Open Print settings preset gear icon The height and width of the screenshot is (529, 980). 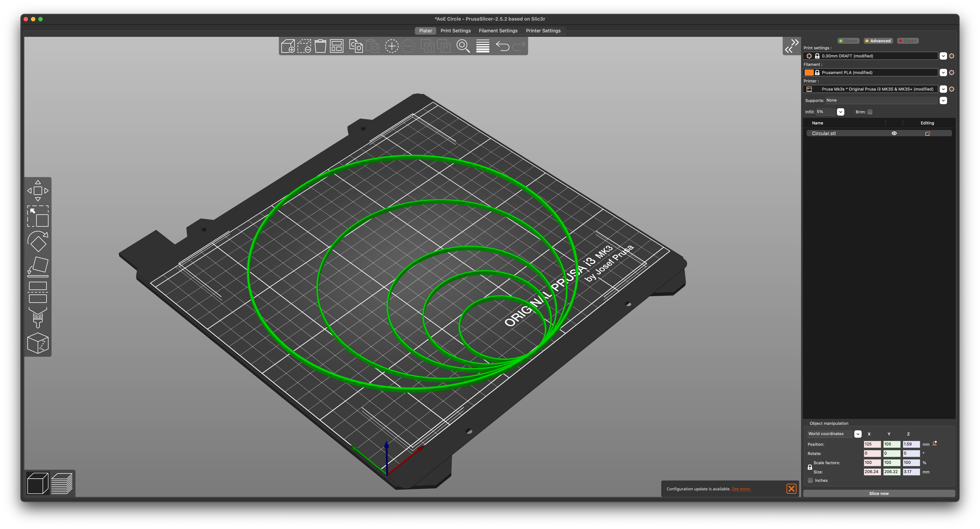pyautogui.click(x=952, y=56)
